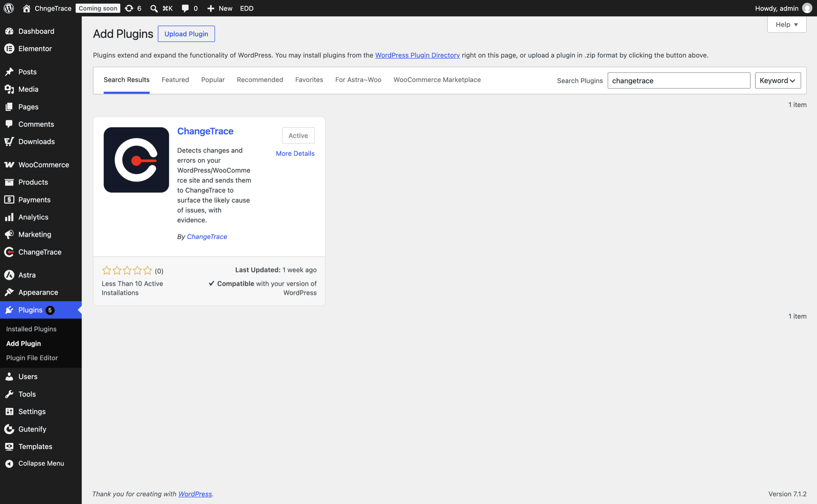This screenshot has height=504, width=817.
Task: Open the Comments sidebar item
Action: coord(41,124)
